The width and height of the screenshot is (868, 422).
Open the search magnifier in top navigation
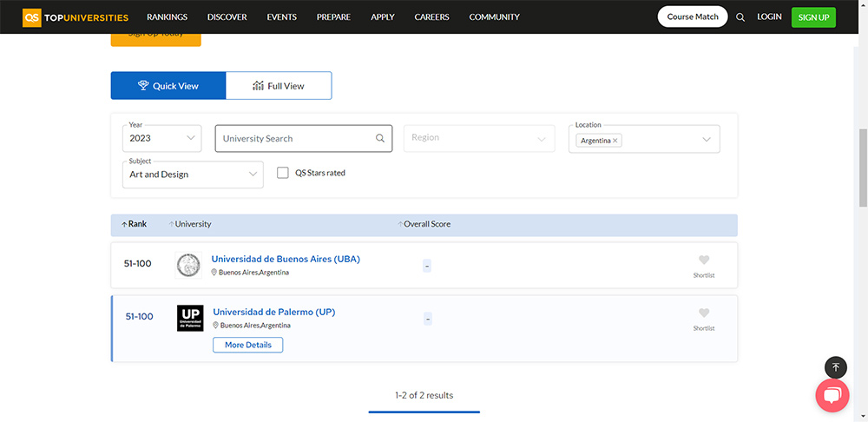click(x=740, y=17)
